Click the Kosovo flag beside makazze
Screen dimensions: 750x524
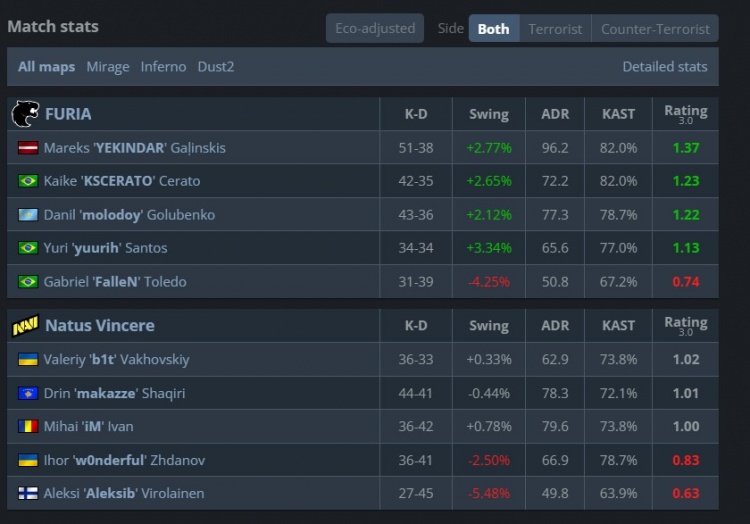tap(28, 393)
